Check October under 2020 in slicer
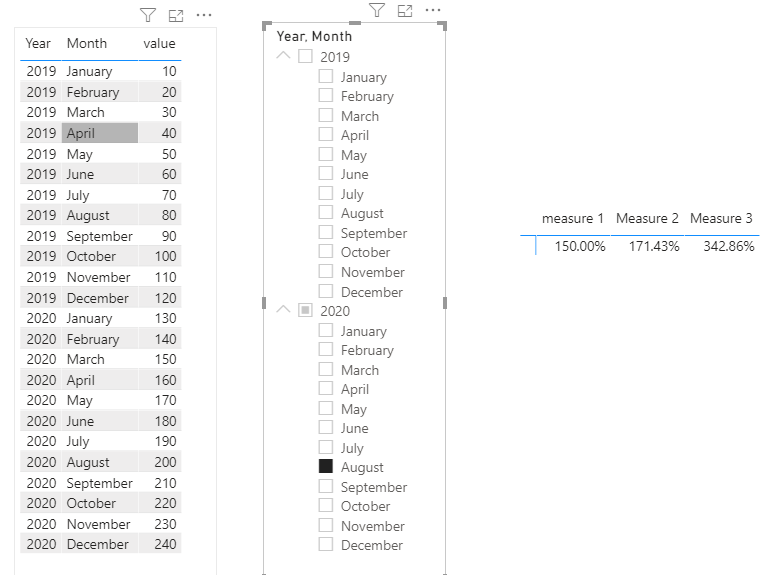The height and width of the screenshot is (575, 782). click(326, 505)
